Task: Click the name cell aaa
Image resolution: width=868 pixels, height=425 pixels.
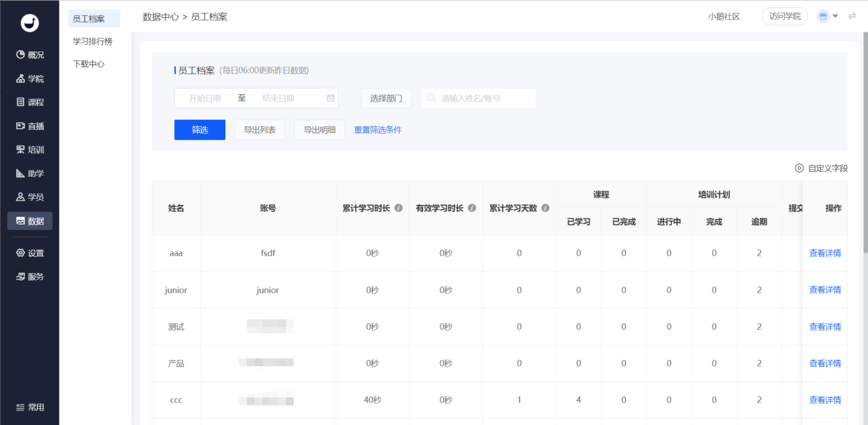Action: pyautogui.click(x=176, y=253)
